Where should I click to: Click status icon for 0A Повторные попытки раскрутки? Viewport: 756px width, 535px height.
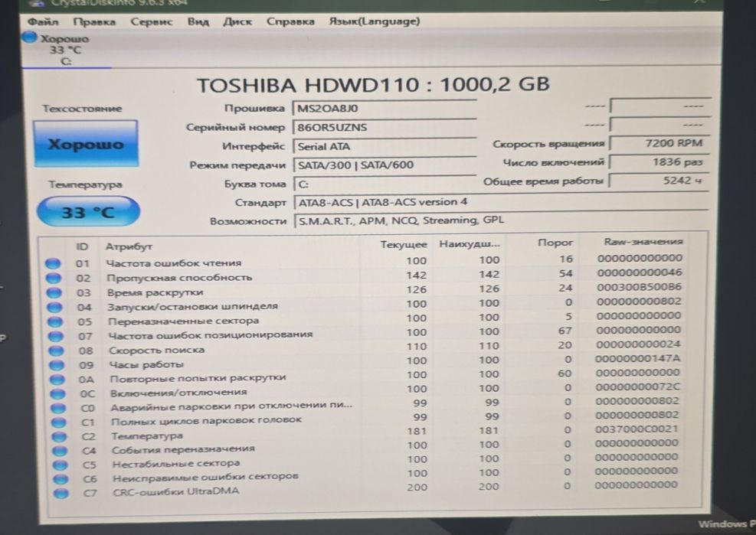pyautogui.click(x=57, y=380)
